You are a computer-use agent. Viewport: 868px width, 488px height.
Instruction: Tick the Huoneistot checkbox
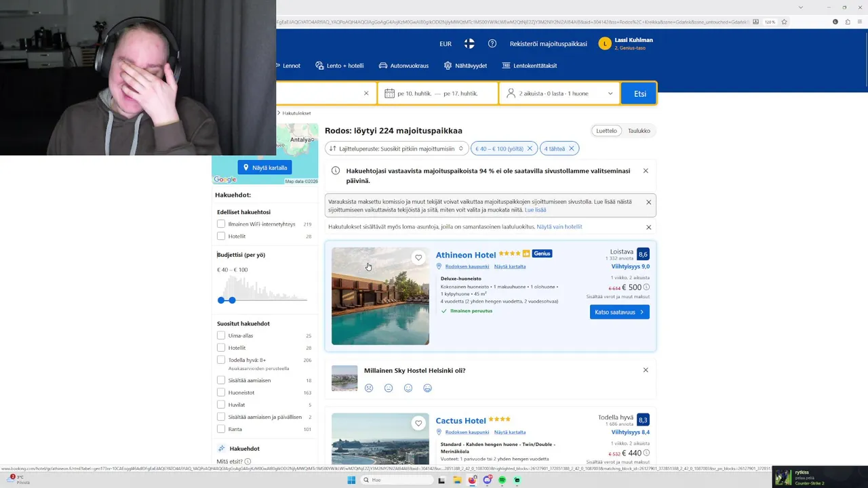[221, 392]
